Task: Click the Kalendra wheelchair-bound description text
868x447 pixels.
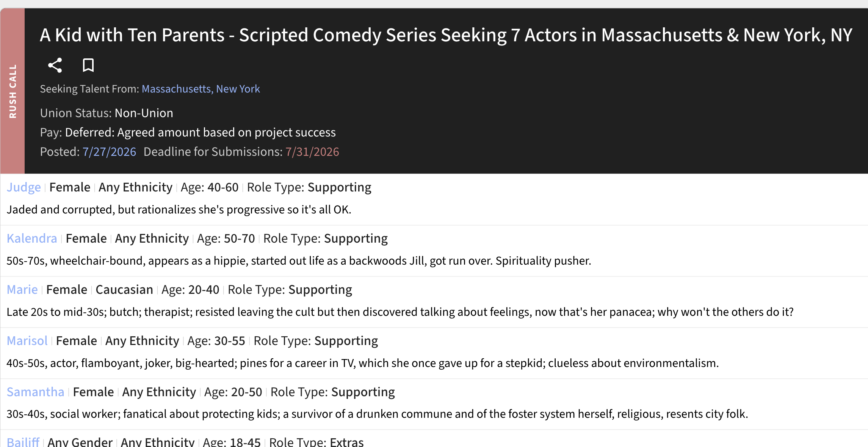Action: 299,261
